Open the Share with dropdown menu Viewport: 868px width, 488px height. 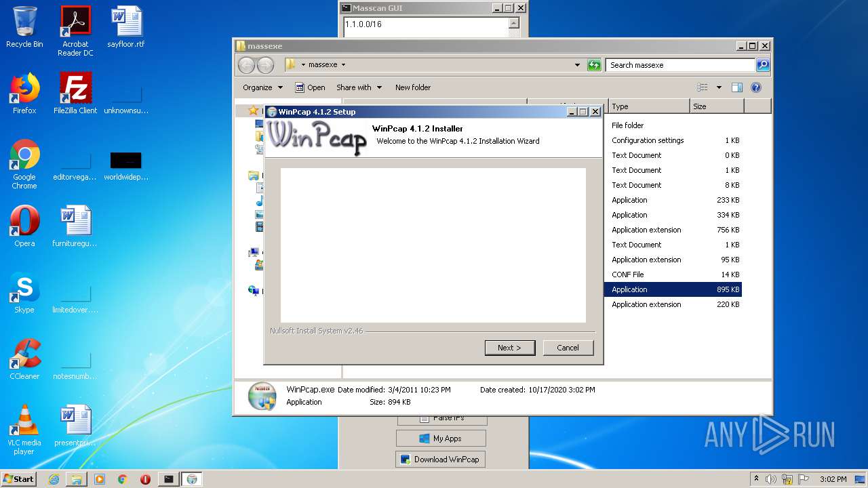tap(359, 87)
